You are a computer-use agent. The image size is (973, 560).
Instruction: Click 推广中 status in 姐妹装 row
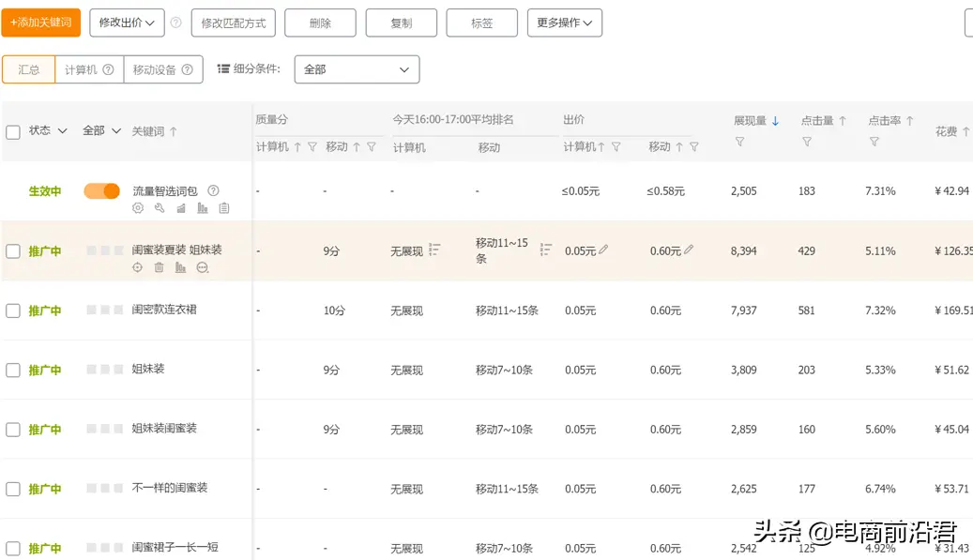45,371
